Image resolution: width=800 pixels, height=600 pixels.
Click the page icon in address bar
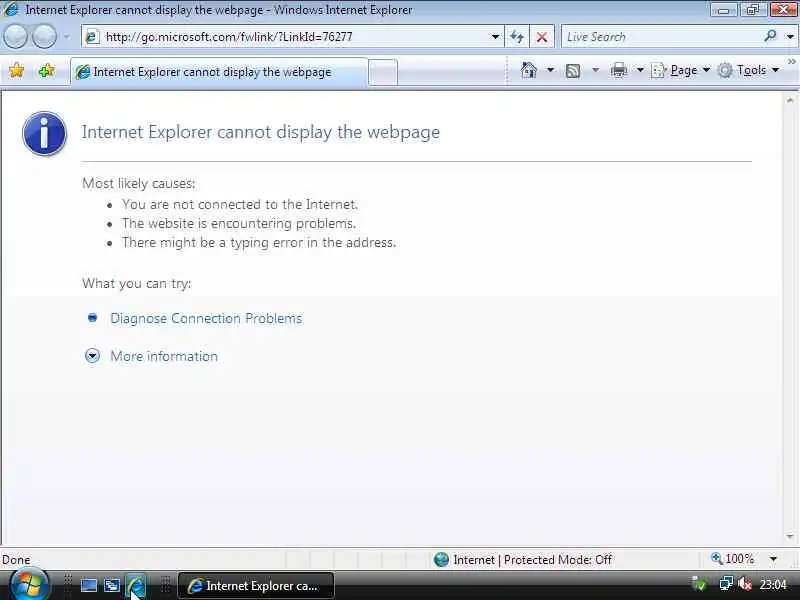92,37
